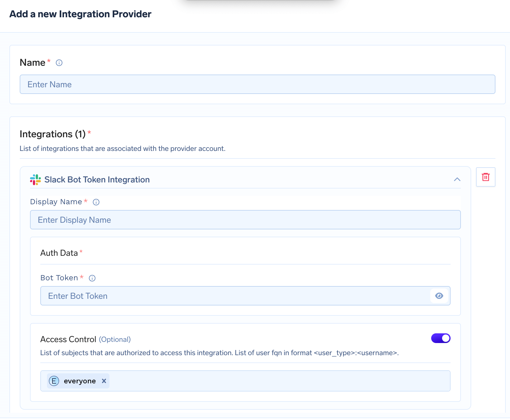510x420 pixels.
Task: Toggle off the Access Control switch
Action: pos(441,338)
